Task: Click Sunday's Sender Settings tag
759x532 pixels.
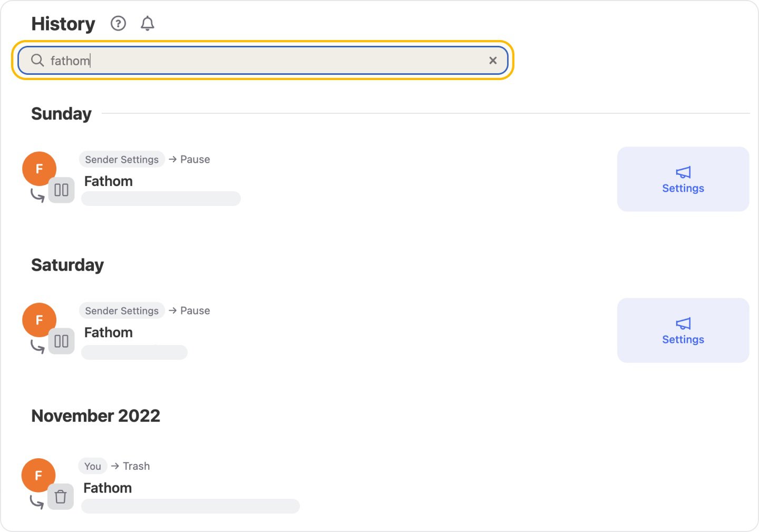Action: click(x=122, y=160)
